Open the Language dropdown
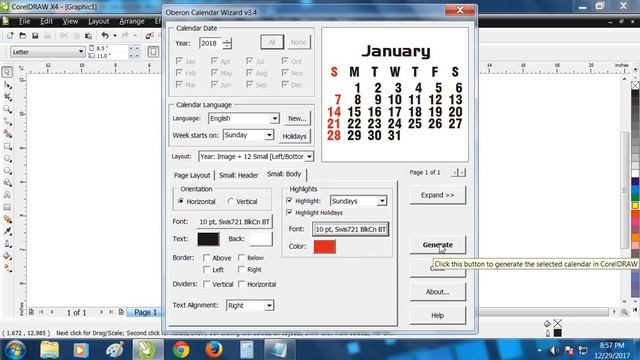640x360 pixels. [x=275, y=118]
